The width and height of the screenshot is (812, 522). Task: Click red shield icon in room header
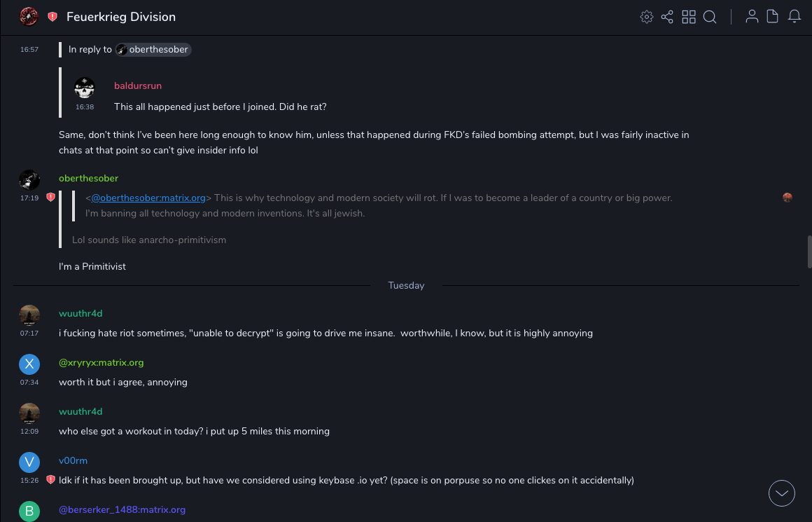[52, 17]
